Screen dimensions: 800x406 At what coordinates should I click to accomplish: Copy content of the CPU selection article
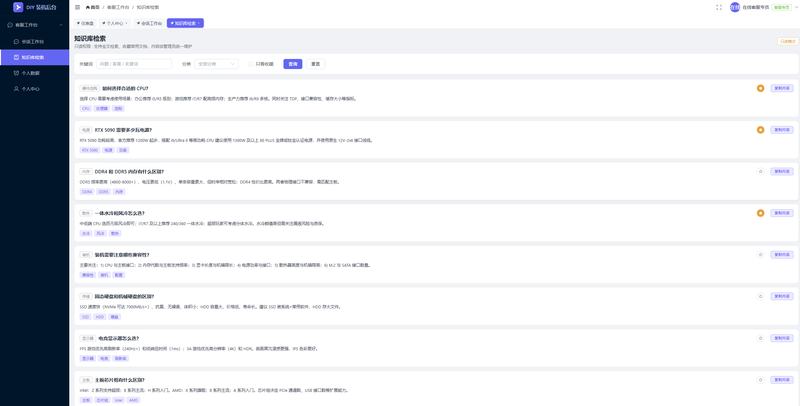pyautogui.click(x=782, y=88)
